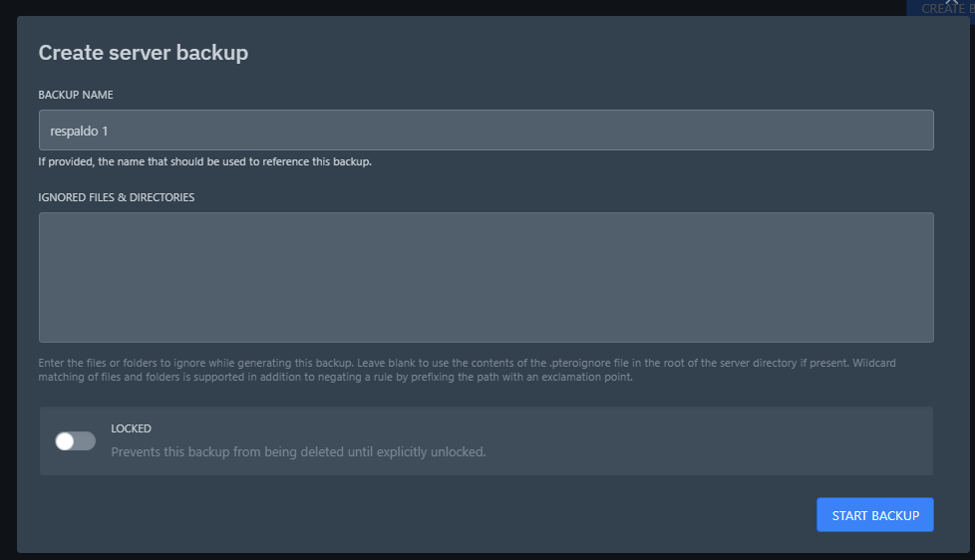This screenshot has height=560, width=975.
Task: Click inside the Ignored Files & Directories textarea
Action: click(486, 277)
